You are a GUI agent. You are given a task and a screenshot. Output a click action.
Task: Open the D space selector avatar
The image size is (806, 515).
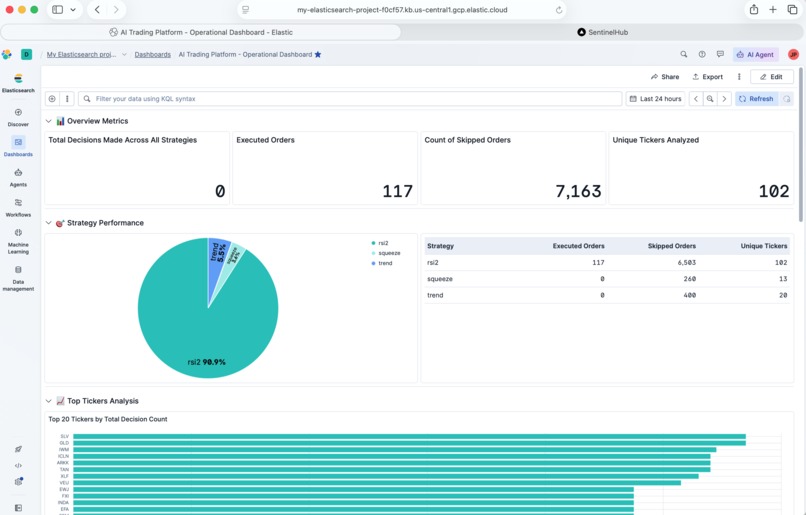pyautogui.click(x=26, y=54)
